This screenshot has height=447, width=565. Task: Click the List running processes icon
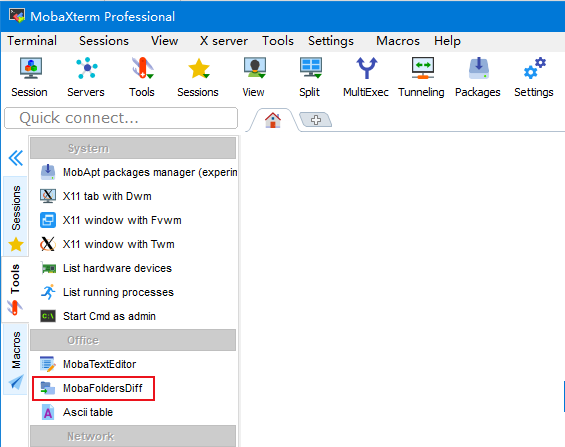point(48,292)
